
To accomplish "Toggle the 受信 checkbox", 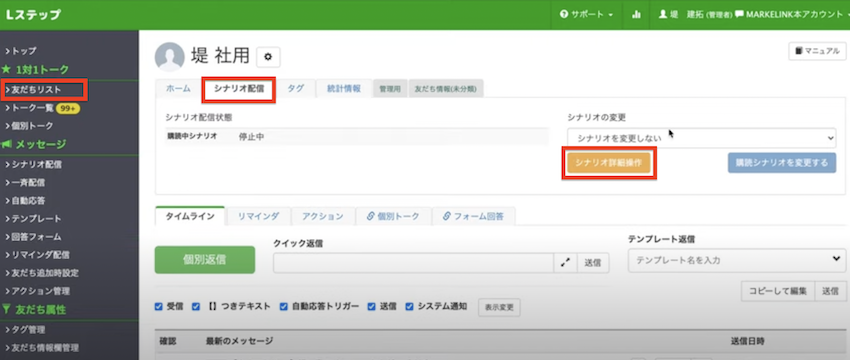I will [x=159, y=306].
